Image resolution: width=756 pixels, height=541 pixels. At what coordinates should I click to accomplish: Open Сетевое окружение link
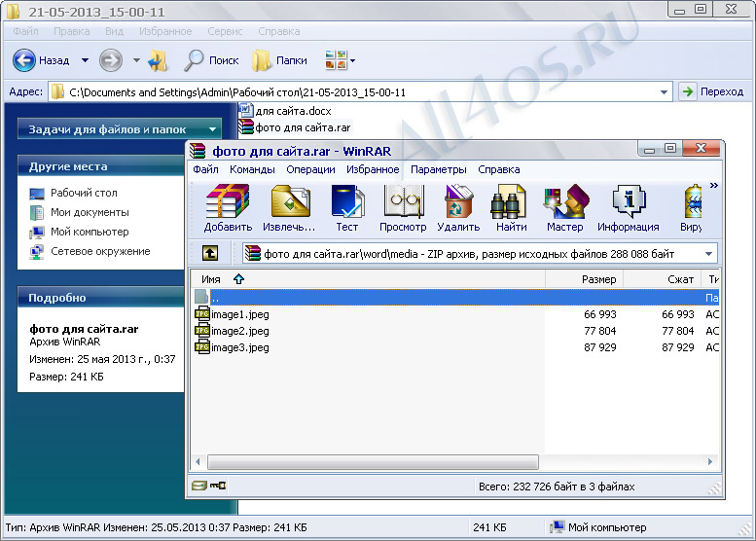90,252
